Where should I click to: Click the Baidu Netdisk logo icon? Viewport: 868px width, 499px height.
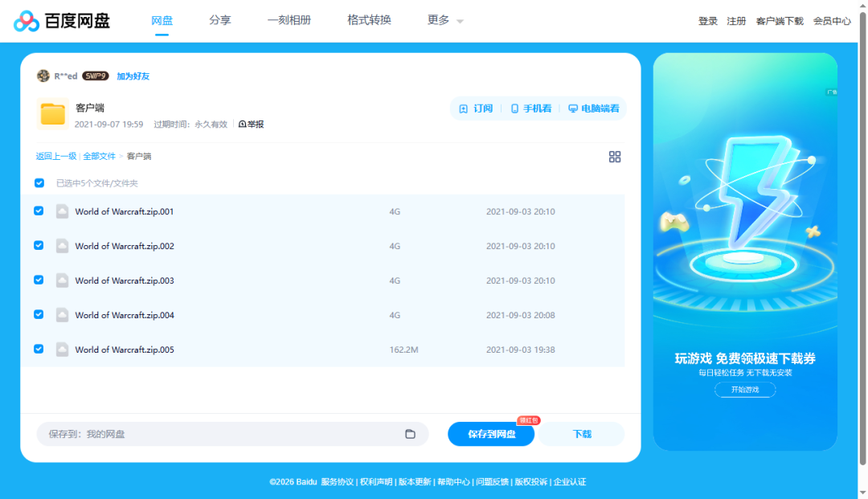pos(27,21)
